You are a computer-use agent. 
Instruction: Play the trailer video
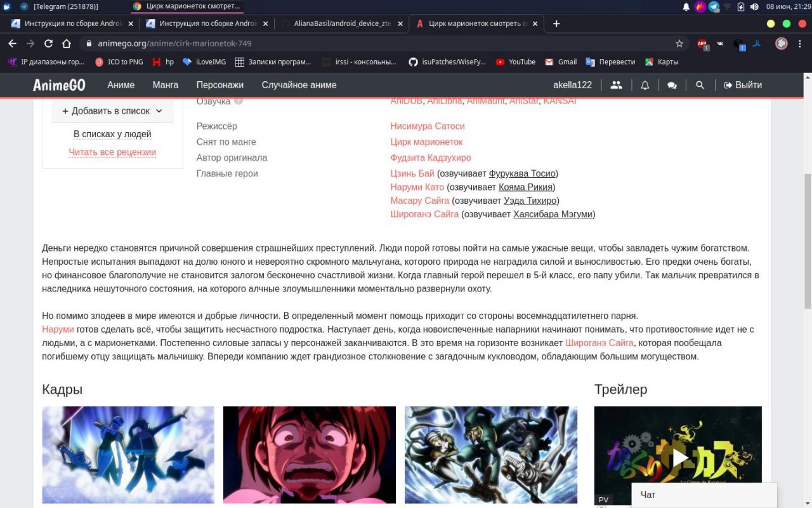(680, 457)
